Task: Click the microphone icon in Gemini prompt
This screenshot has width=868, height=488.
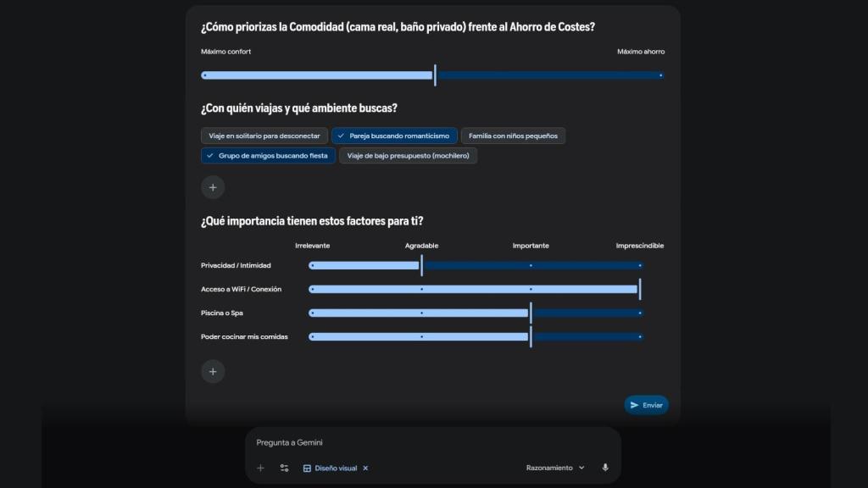Action: tap(605, 468)
